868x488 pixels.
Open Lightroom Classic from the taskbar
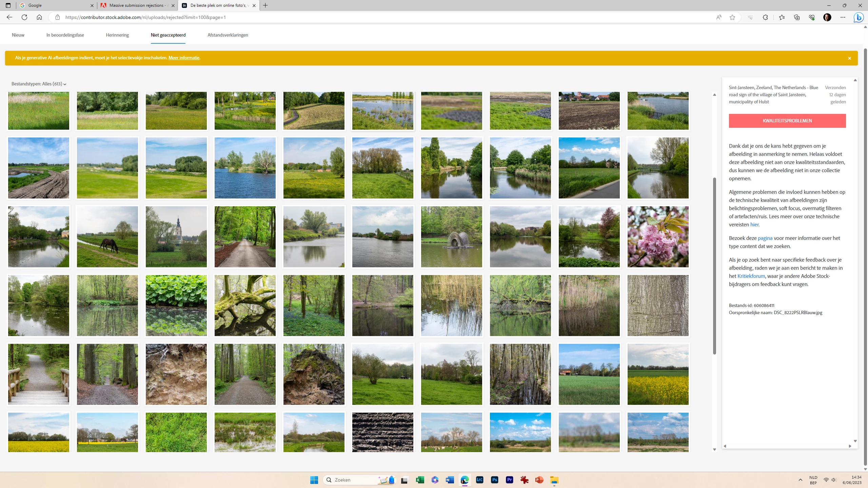pyautogui.click(x=480, y=480)
